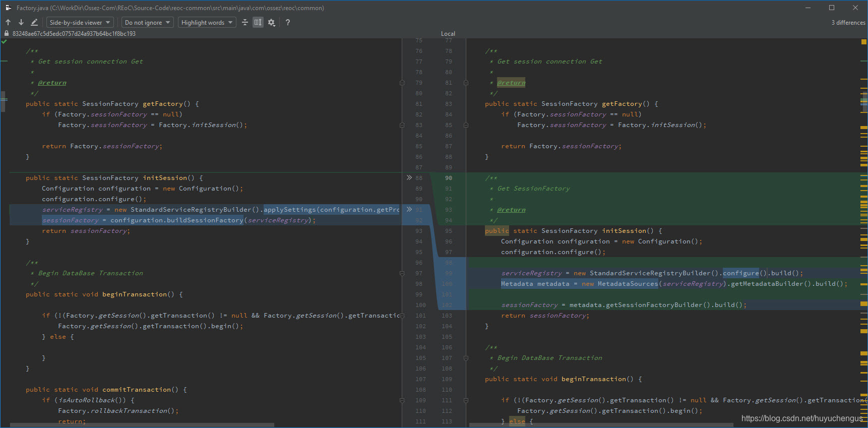Click the 3 differences counter

point(848,23)
